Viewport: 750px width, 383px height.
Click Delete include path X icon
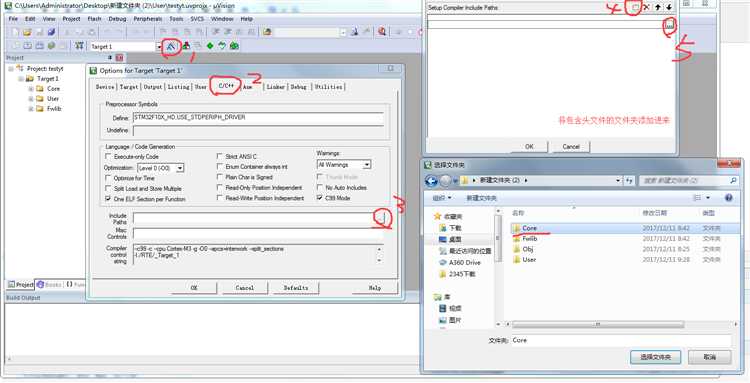click(x=646, y=7)
